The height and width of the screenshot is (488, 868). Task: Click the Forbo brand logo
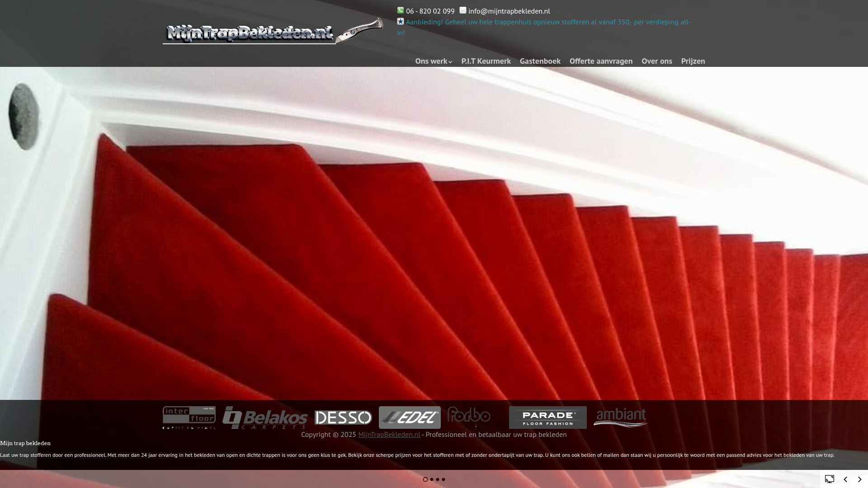coord(474,418)
